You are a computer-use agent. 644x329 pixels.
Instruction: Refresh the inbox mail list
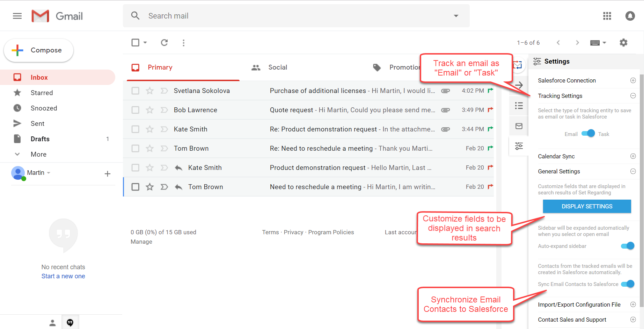pos(164,43)
